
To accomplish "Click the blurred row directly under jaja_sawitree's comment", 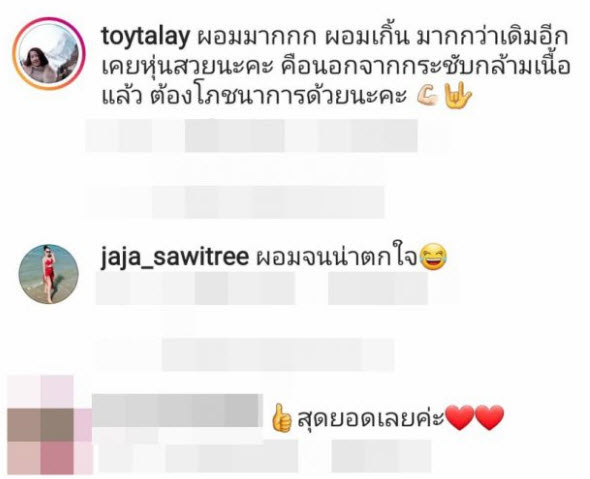I will tap(262, 288).
